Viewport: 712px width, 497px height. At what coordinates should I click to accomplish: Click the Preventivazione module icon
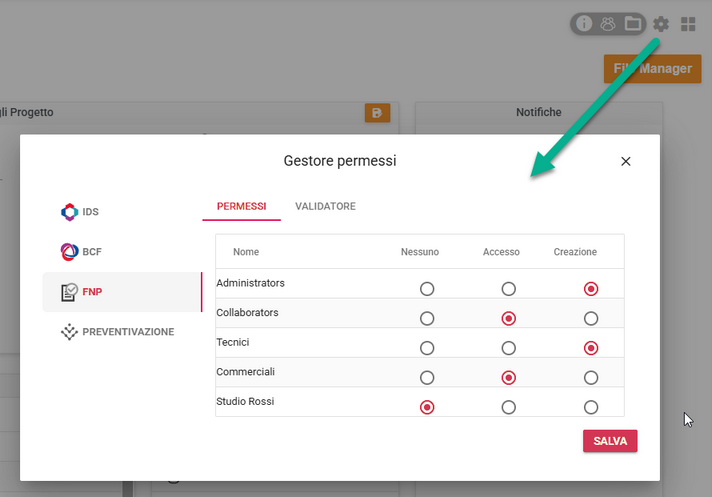[x=69, y=332]
